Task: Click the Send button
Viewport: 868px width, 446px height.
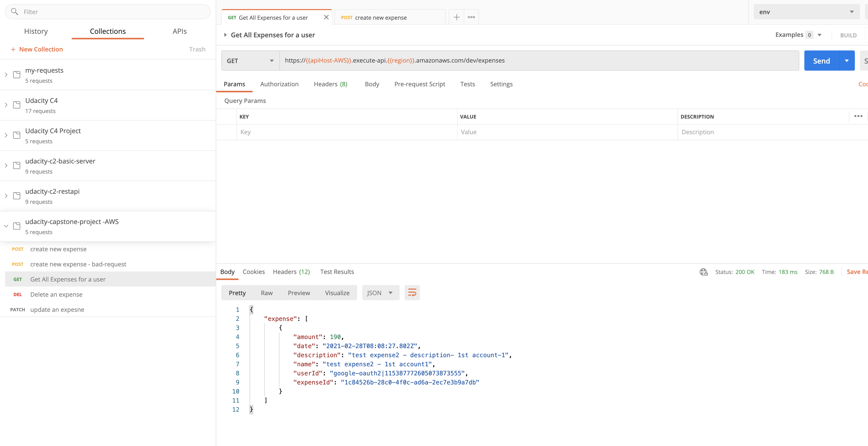Action: pyautogui.click(x=821, y=61)
